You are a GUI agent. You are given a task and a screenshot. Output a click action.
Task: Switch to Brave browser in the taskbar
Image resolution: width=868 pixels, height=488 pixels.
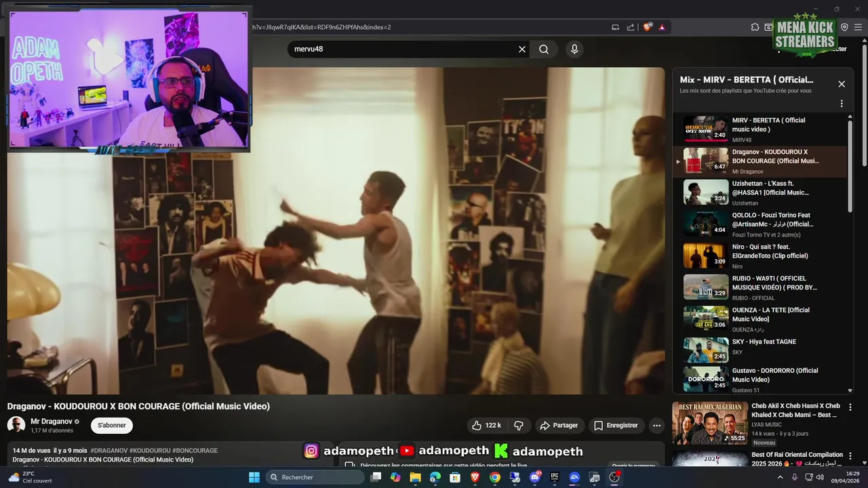475,477
